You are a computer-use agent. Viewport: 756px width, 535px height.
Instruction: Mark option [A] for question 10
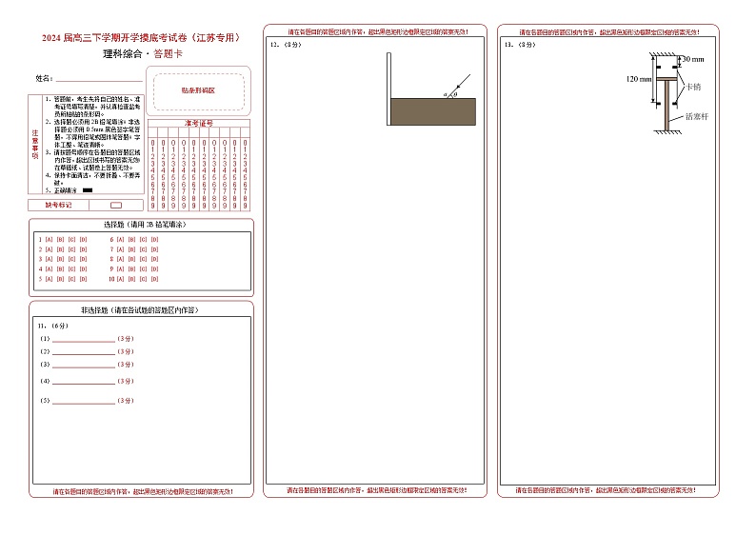(121, 279)
